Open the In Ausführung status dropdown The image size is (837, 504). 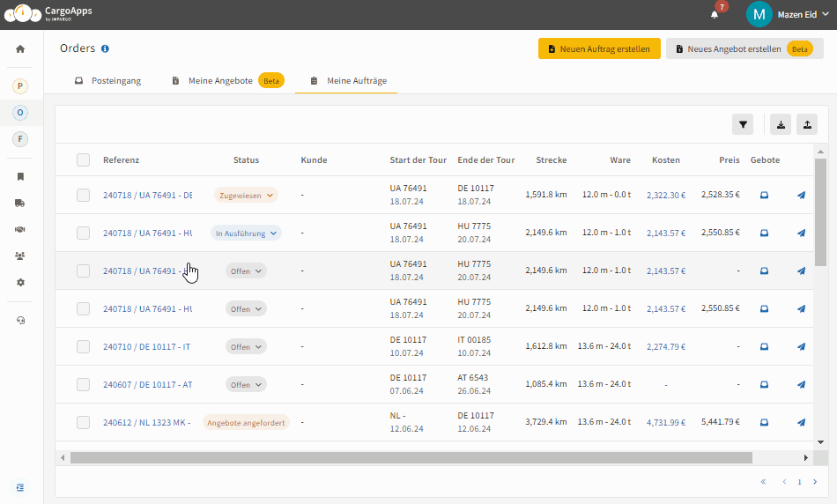pos(246,233)
